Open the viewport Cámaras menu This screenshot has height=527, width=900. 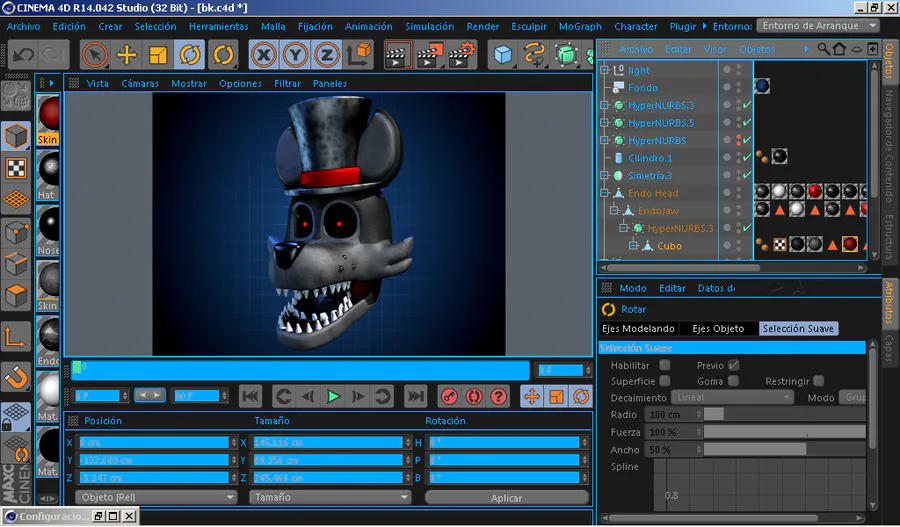[x=140, y=83]
